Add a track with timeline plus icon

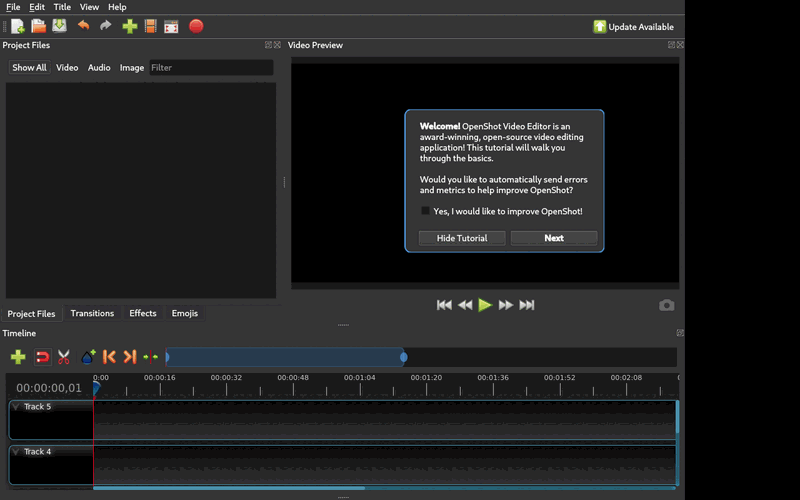(x=18, y=357)
